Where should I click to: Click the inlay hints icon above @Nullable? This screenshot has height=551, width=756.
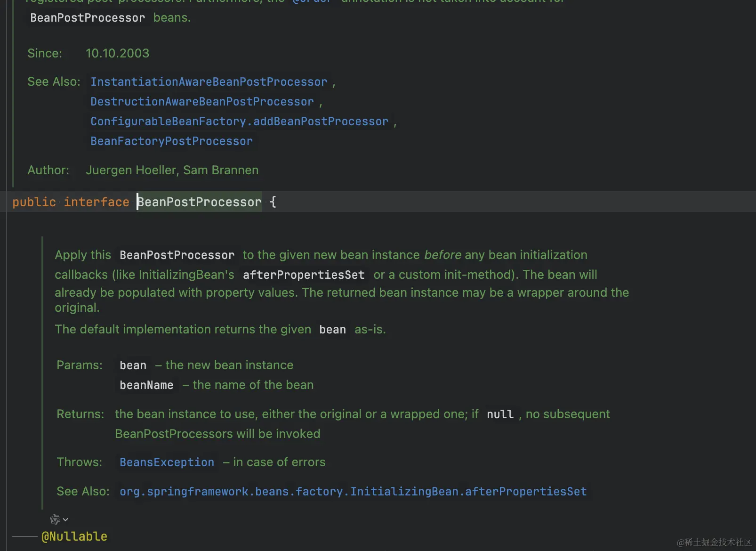[55, 519]
